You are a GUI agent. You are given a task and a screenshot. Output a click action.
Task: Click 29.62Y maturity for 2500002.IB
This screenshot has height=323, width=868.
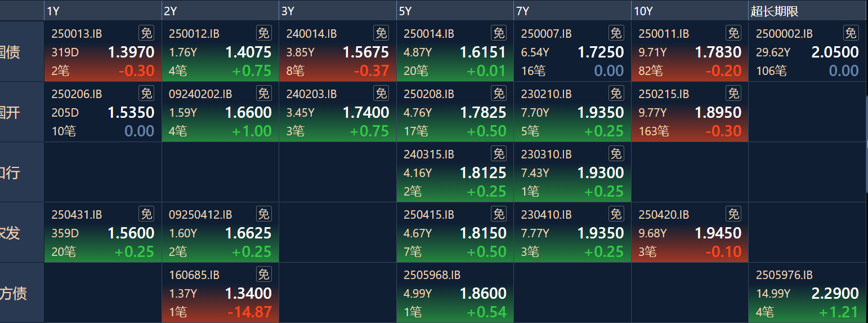[x=773, y=52]
